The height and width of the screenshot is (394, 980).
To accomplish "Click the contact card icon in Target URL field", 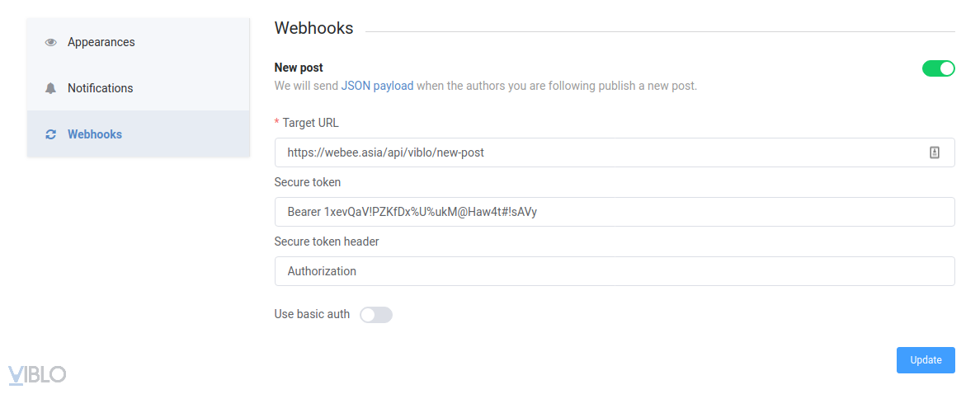I will [935, 152].
